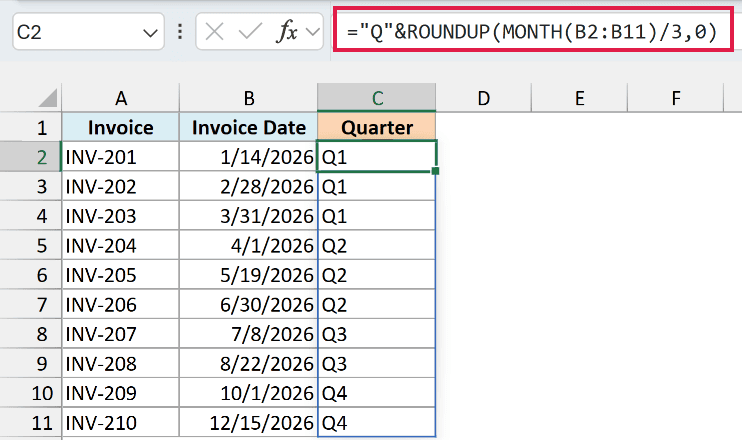Click the date cell 4/1/2026

[248, 245]
